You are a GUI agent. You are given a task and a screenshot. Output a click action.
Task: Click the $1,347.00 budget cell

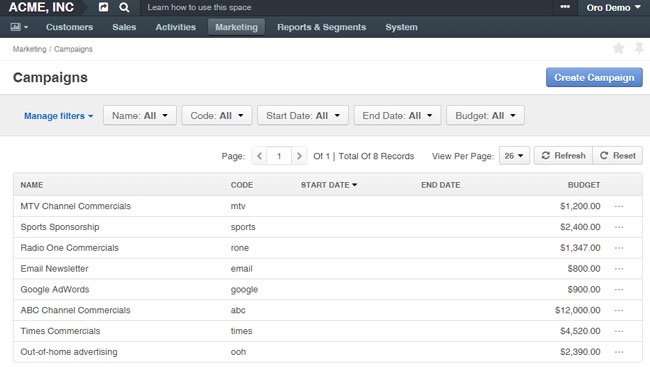(x=580, y=248)
